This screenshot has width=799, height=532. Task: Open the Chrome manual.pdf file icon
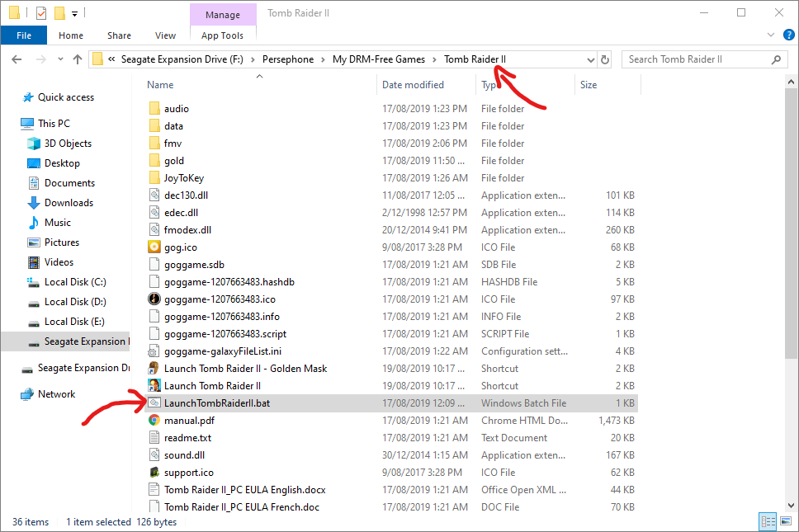pyautogui.click(x=154, y=421)
